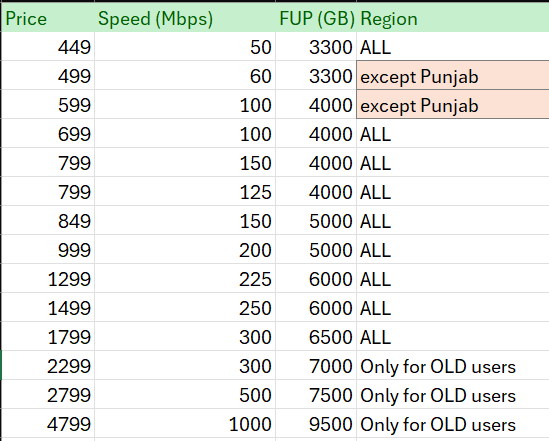
Task: Select the 'except Punjab' cell in 599 row
Action: point(453,105)
